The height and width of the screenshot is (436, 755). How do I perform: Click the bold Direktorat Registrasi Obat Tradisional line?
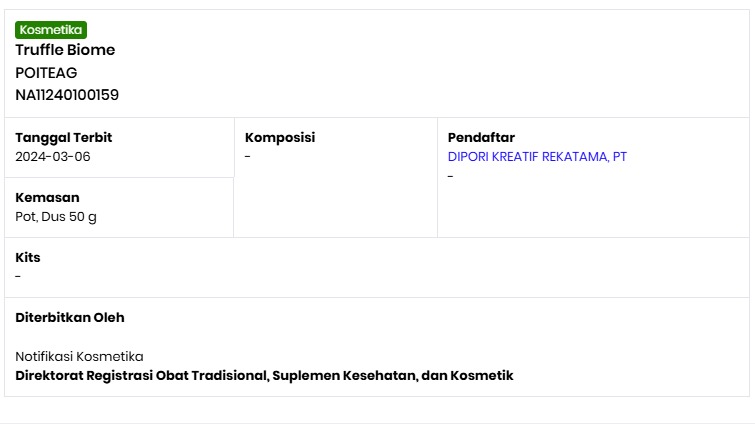[x=264, y=376]
